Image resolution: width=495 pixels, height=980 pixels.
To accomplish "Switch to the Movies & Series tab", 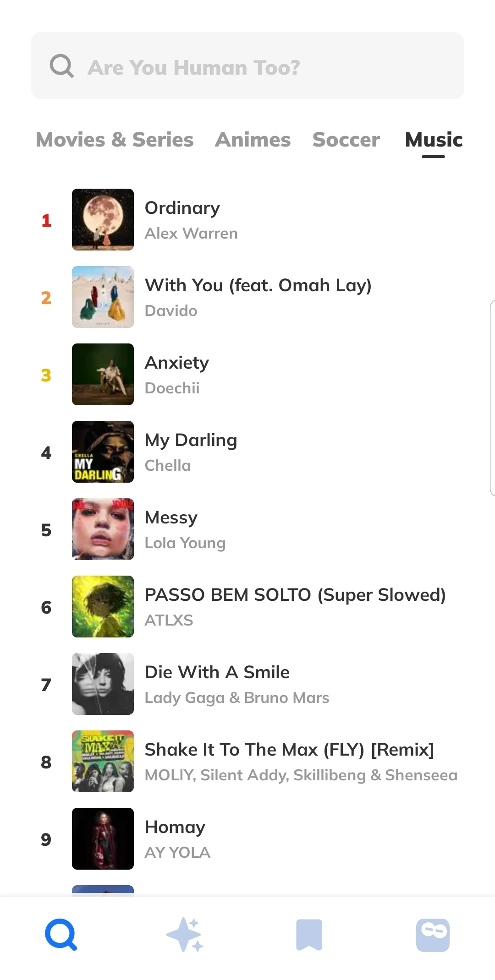I will [115, 140].
